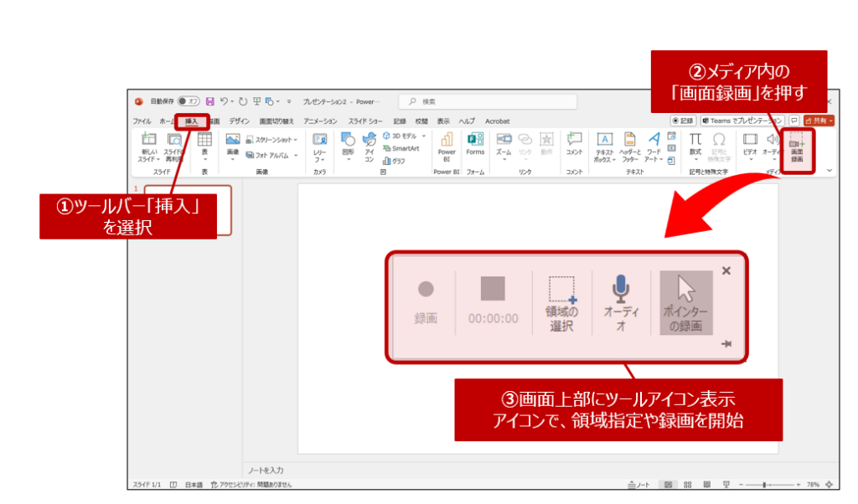Open the 校閲 tab
This screenshot has width=858, height=504.
(421, 121)
